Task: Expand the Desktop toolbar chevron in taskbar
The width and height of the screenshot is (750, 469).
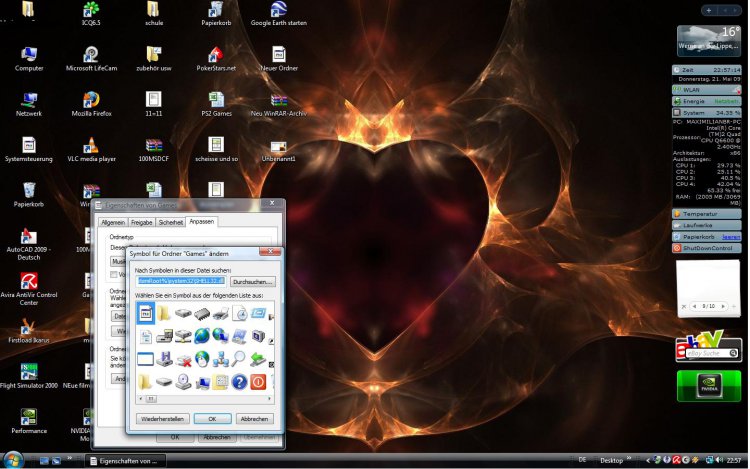Action: (629, 458)
